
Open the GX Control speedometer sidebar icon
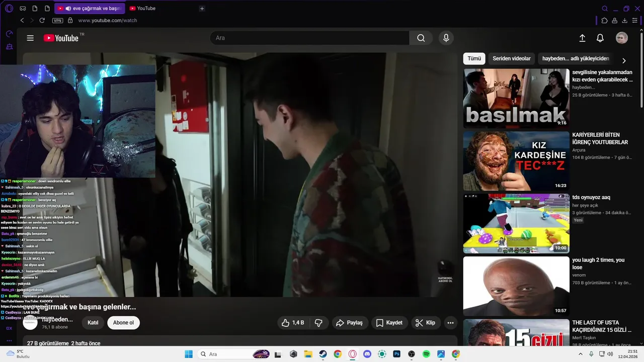click(9, 34)
